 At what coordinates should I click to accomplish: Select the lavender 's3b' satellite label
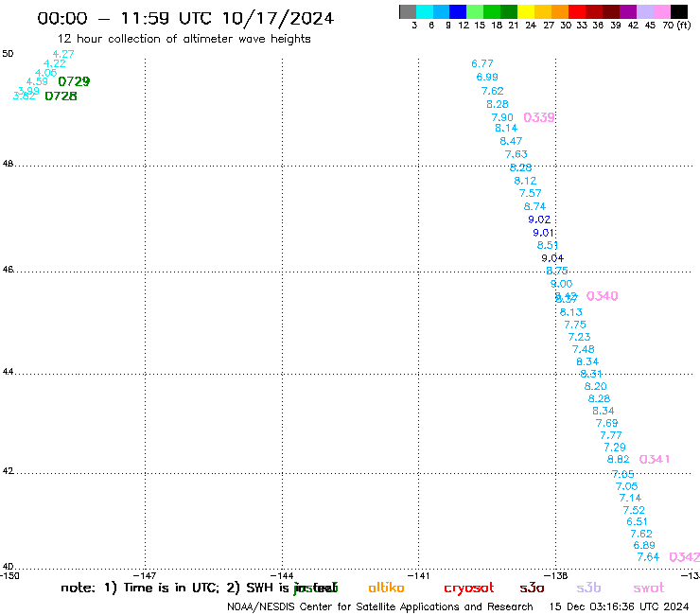(588, 588)
